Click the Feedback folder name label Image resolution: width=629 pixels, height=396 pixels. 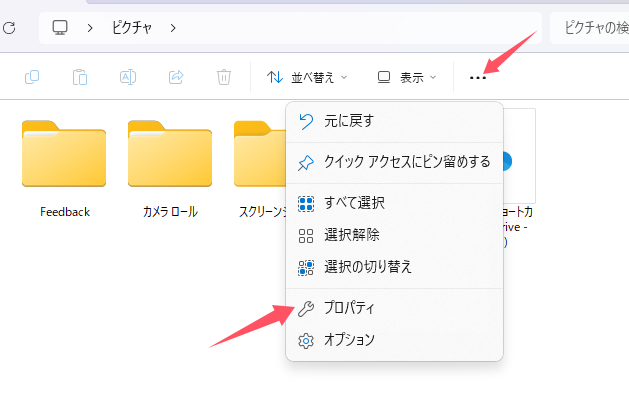click(65, 212)
